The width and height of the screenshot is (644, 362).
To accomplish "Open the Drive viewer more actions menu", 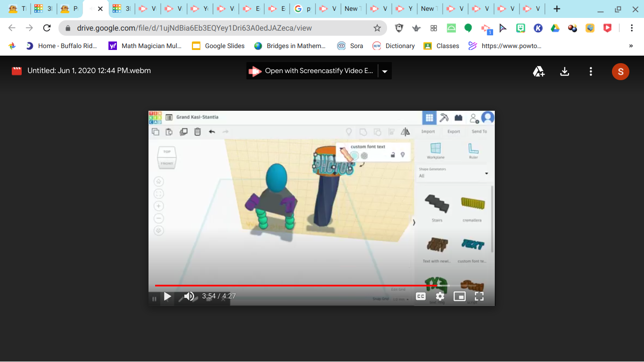I will (x=591, y=72).
